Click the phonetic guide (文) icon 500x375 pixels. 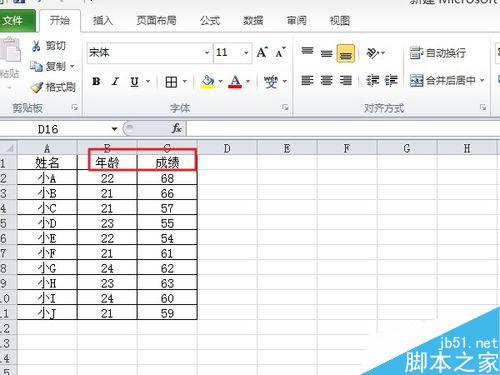(271, 81)
